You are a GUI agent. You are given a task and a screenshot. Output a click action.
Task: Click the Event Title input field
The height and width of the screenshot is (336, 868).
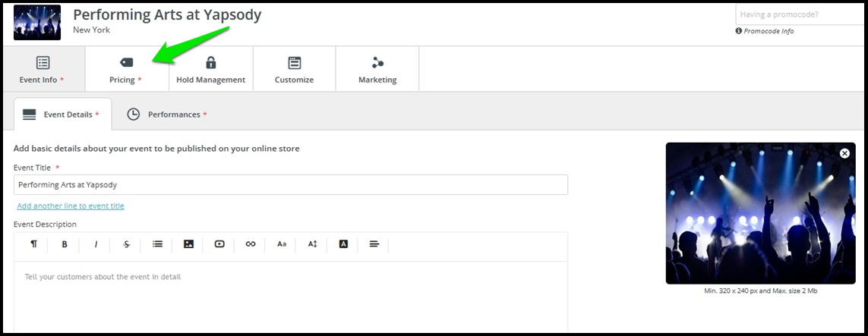point(291,184)
